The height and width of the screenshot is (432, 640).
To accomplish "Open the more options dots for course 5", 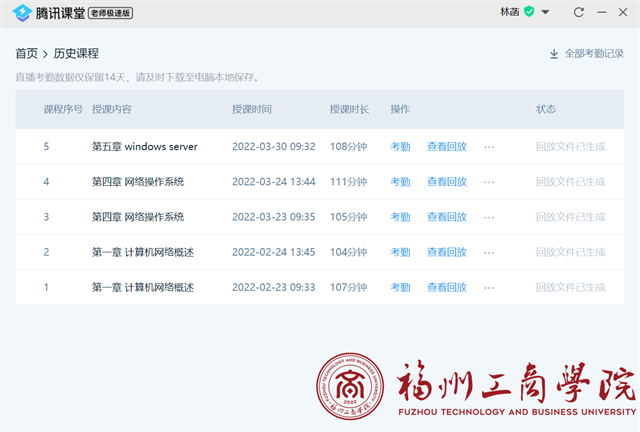I will [x=489, y=147].
